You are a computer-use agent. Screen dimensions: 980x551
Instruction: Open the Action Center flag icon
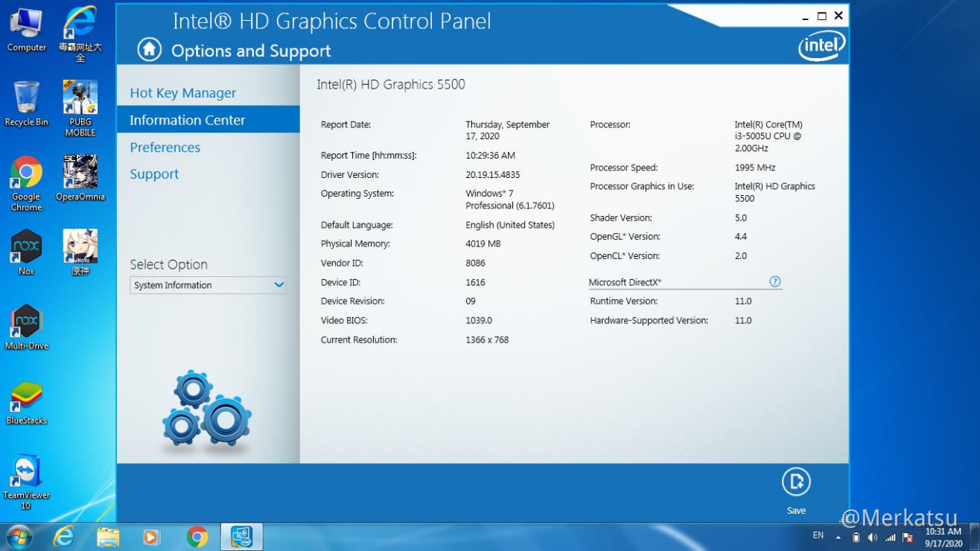(x=908, y=537)
